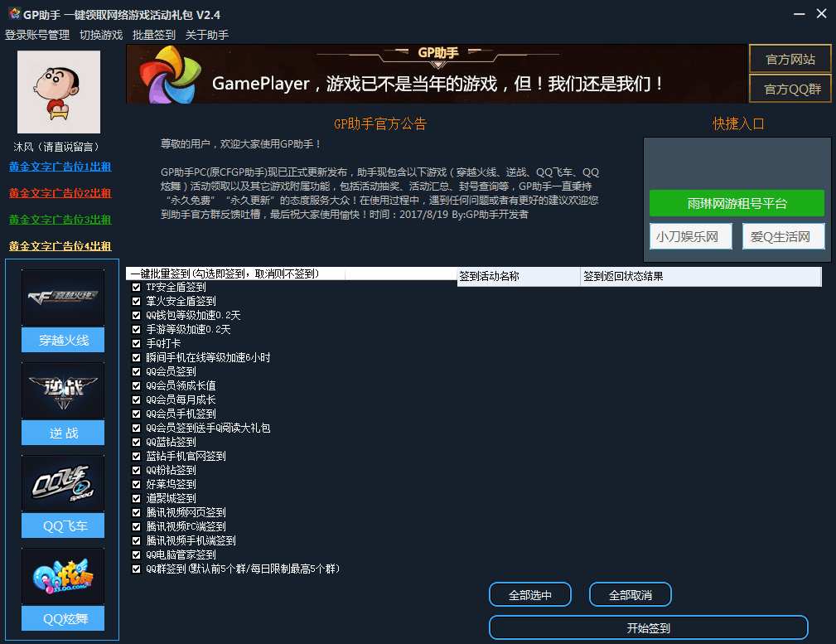Toggle 道聚城签到 checkbox

[137, 499]
